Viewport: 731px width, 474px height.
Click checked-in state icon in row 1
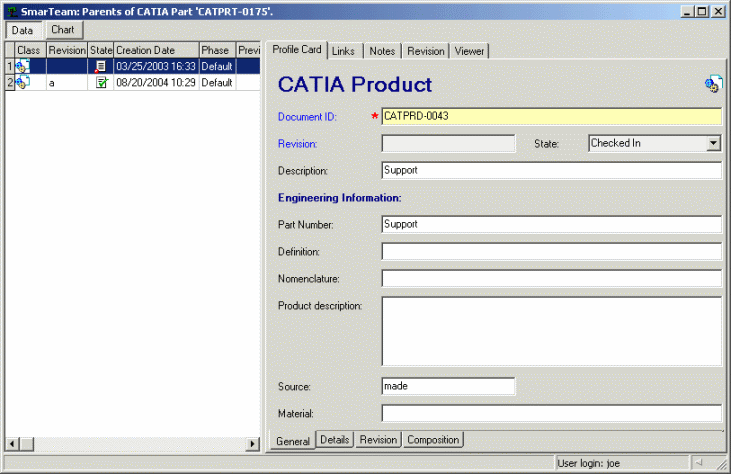(100, 66)
